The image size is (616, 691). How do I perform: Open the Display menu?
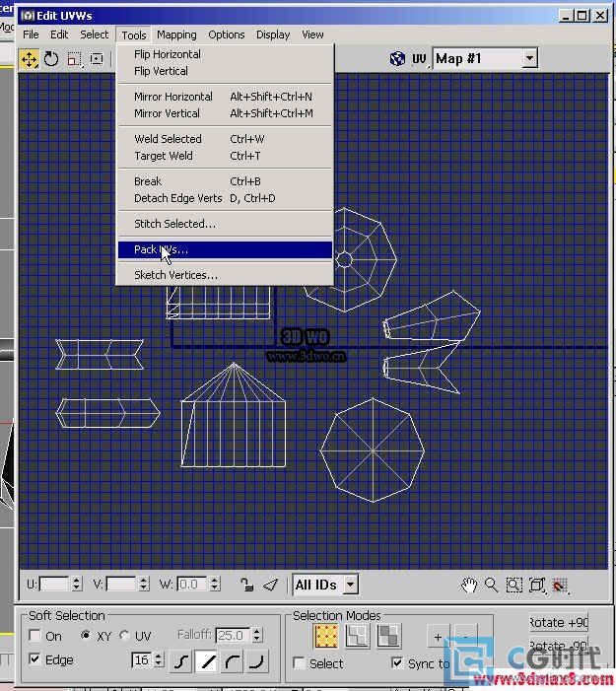coord(273,35)
